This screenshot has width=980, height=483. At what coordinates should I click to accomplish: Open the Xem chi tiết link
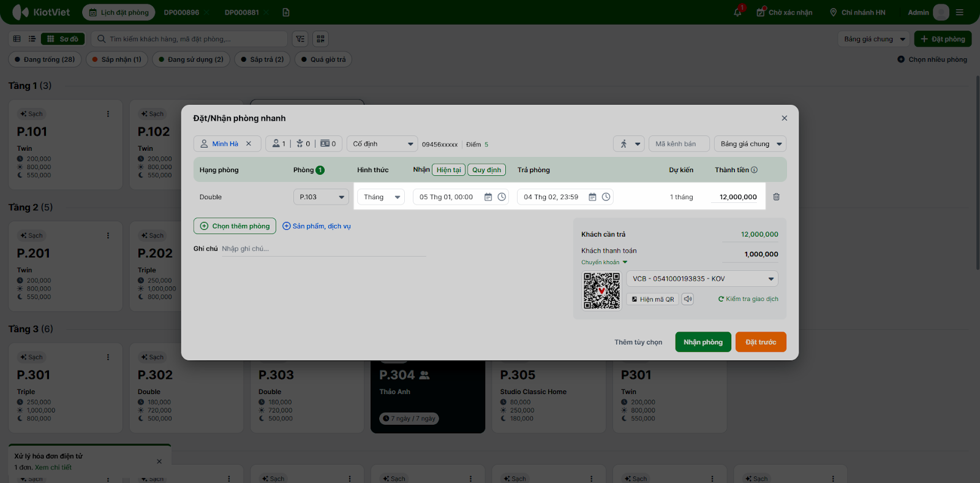coord(53,467)
